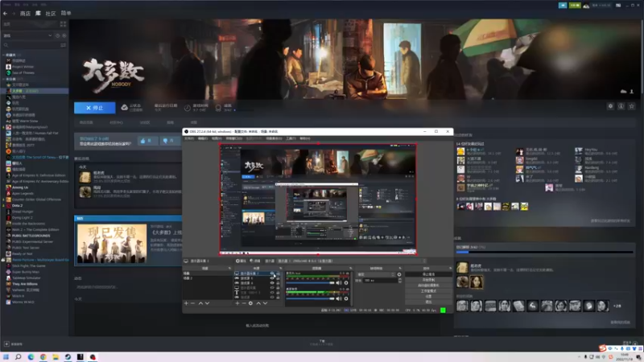Click the cloud status icon beside Stop button
The height and width of the screenshot is (362, 644).
click(125, 108)
